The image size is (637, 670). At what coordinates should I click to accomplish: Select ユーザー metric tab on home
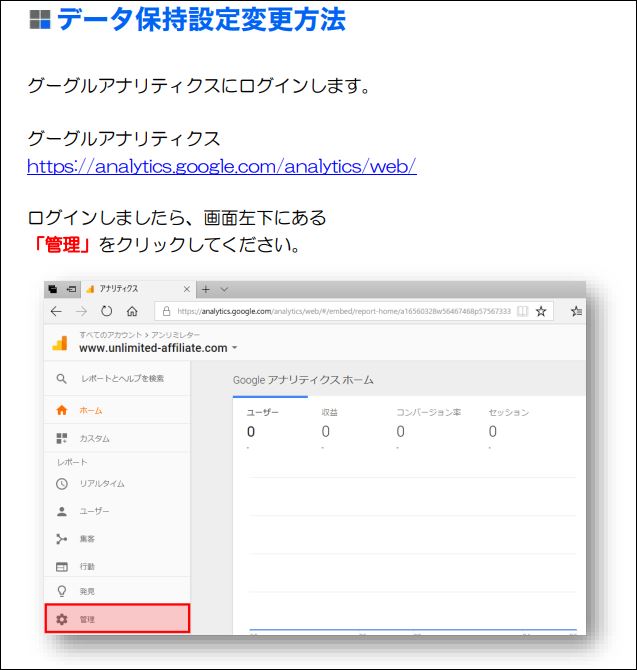(270, 425)
